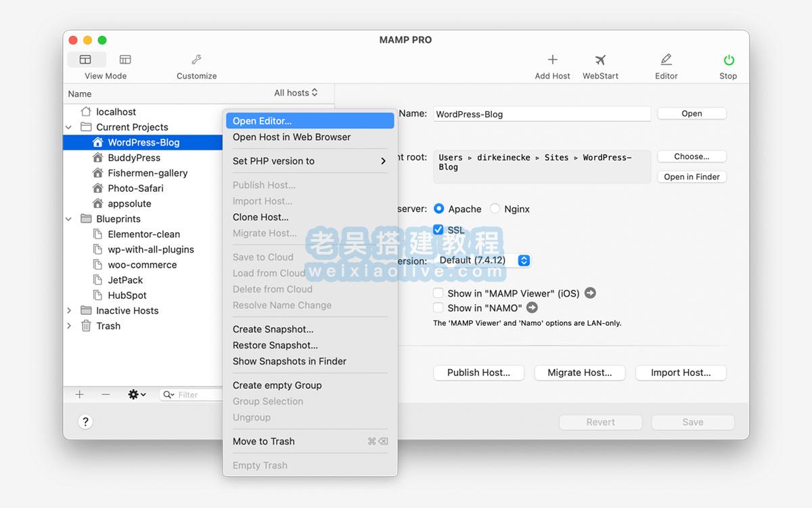This screenshot has width=812, height=508.
Task: Select Clone Host from the context menu
Action: tap(261, 217)
